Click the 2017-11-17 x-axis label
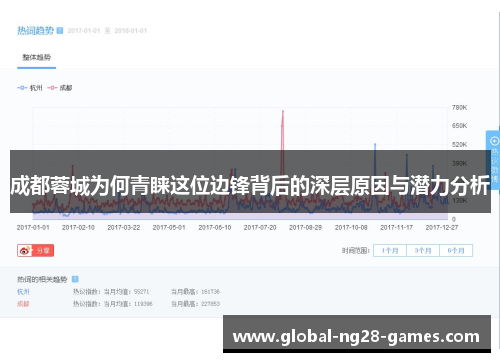This screenshot has width=500, height=362. click(396, 227)
